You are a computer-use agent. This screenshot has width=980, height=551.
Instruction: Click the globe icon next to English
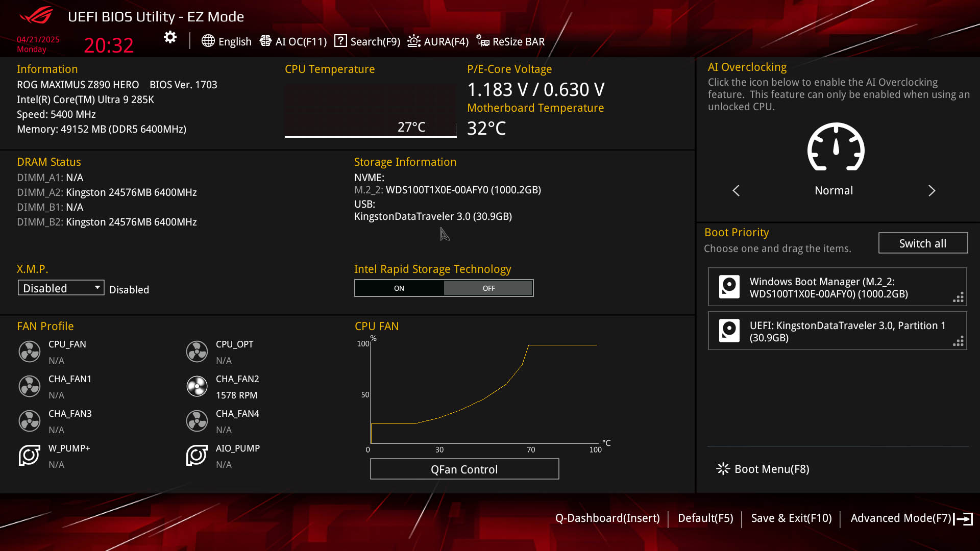pyautogui.click(x=208, y=41)
